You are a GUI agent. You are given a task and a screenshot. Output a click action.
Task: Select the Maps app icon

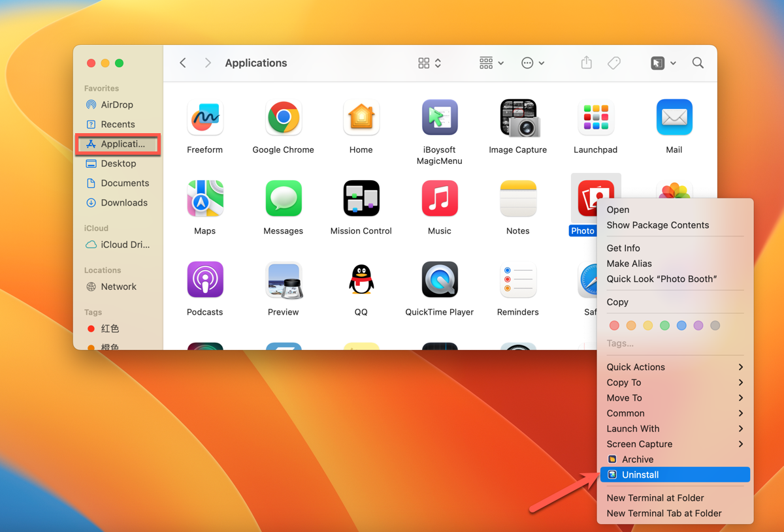click(x=204, y=198)
